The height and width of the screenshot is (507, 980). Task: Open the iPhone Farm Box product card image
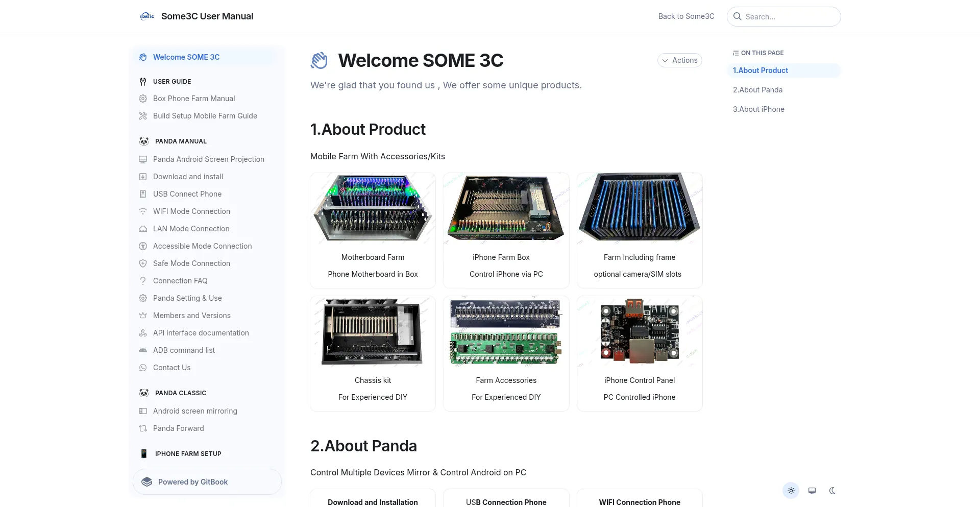506,208
